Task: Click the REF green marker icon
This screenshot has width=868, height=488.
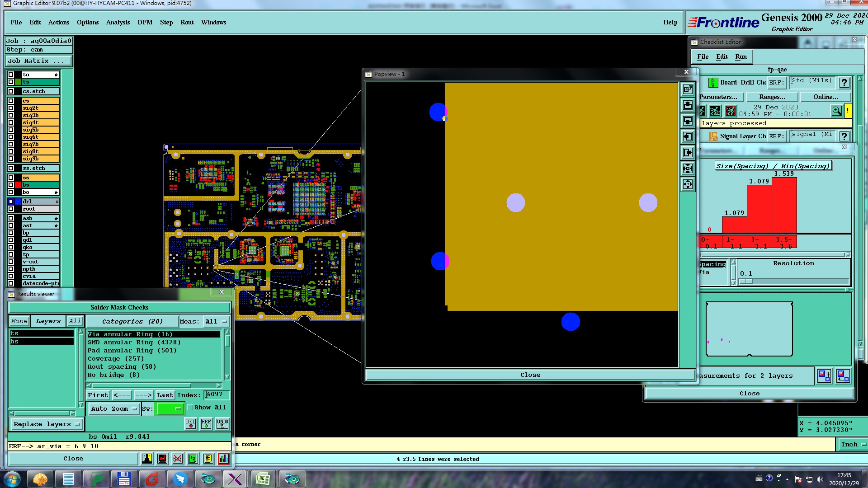Action: pos(206,424)
